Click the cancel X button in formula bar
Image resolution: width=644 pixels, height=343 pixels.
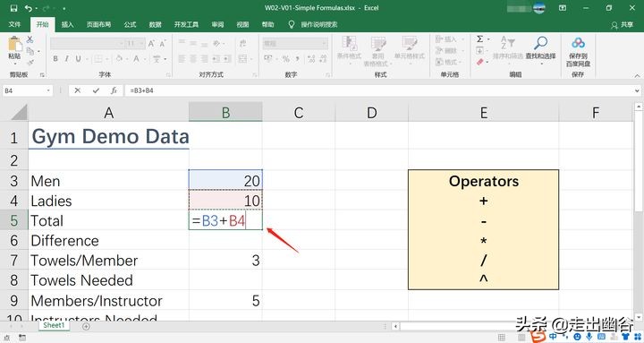point(77,90)
